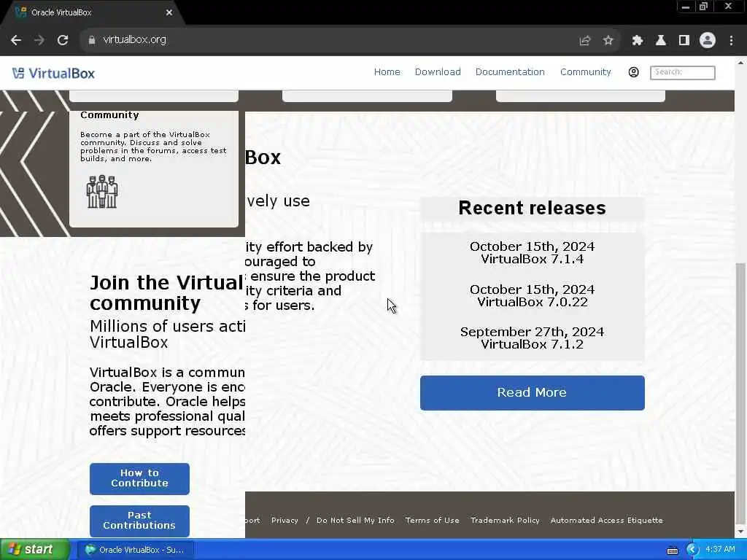Close the Oracle VirtualBox browser tab

tap(169, 12)
